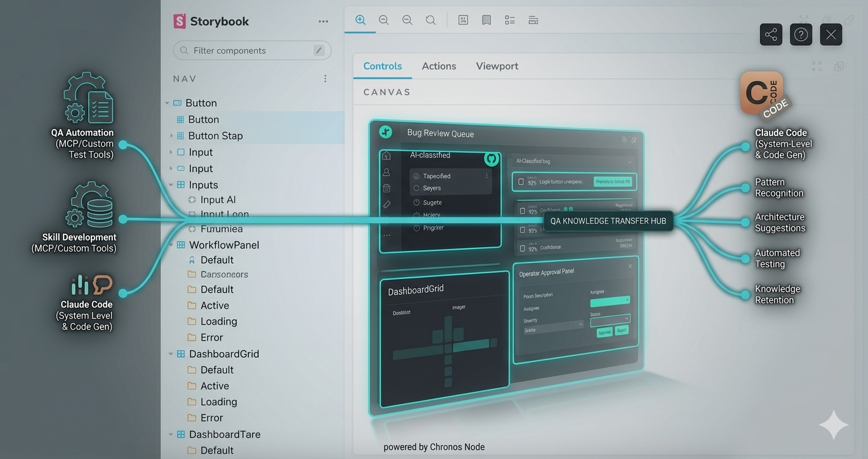Open the accessibility list icon in the toolbar
This screenshot has width=868, height=459.
tap(509, 20)
